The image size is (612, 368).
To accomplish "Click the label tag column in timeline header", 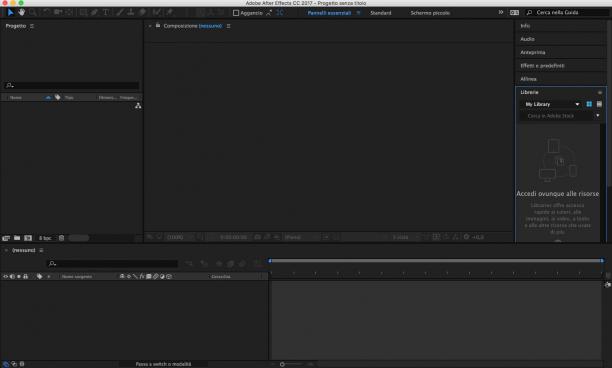I will pyautogui.click(x=39, y=276).
